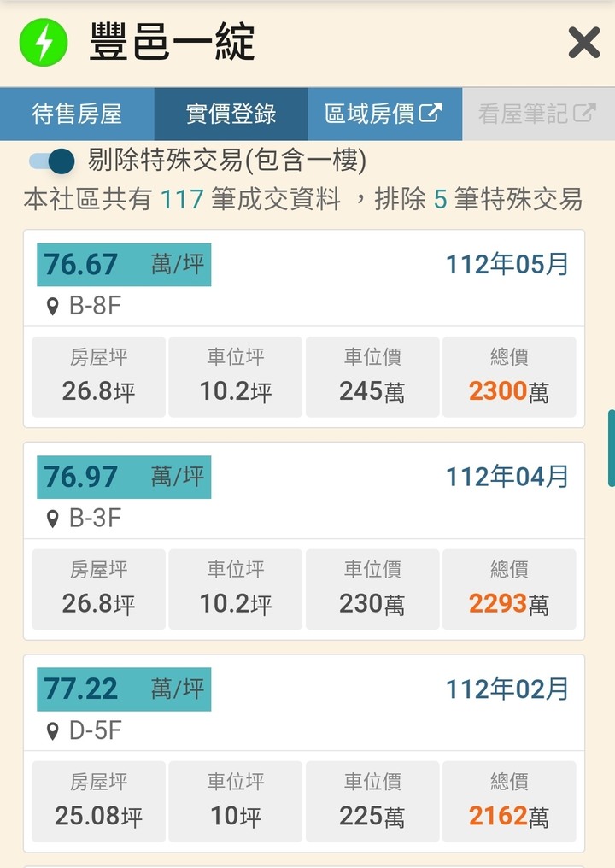Click the 77.22 萬/坪 price badge
The width and height of the screenshot is (615, 868).
pos(124,689)
